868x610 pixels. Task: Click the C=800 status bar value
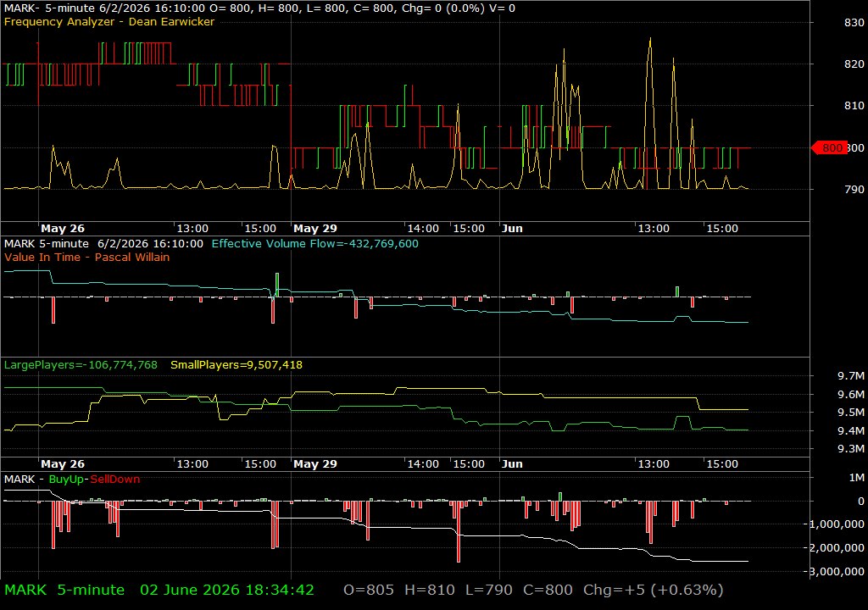tap(548, 590)
